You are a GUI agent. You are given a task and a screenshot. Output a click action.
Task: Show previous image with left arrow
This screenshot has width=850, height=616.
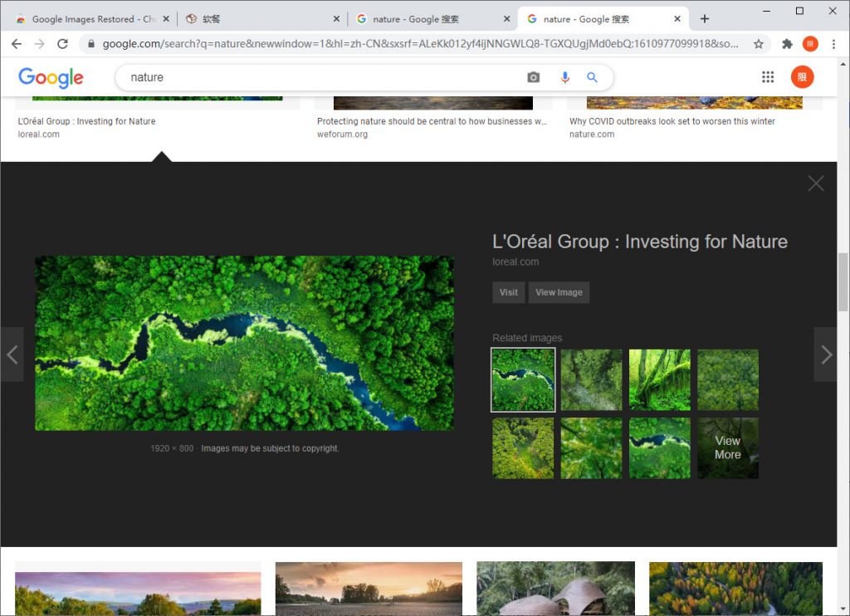12,354
